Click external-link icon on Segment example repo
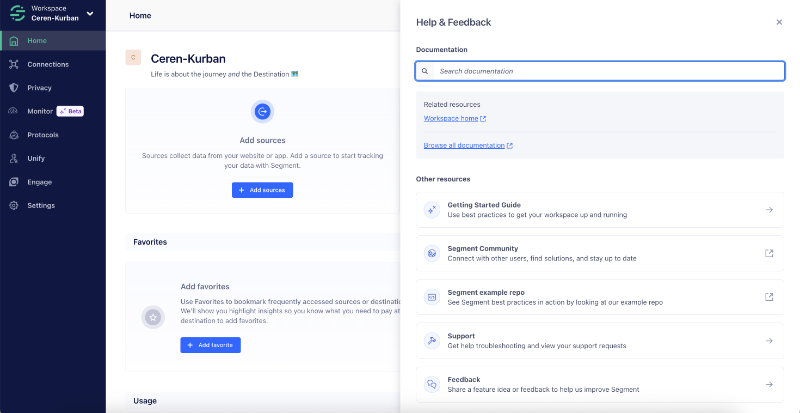Image resolution: width=800 pixels, height=413 pixels. 769,297
